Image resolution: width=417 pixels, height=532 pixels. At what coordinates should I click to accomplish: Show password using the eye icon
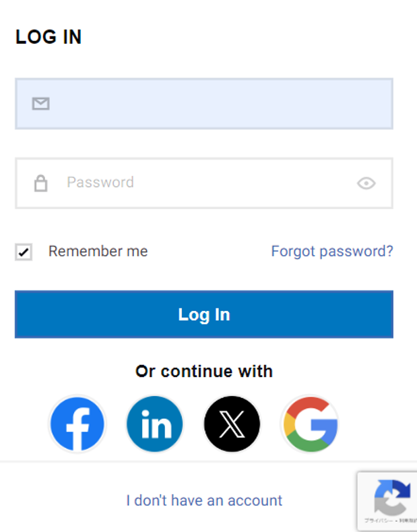point(366,183)
